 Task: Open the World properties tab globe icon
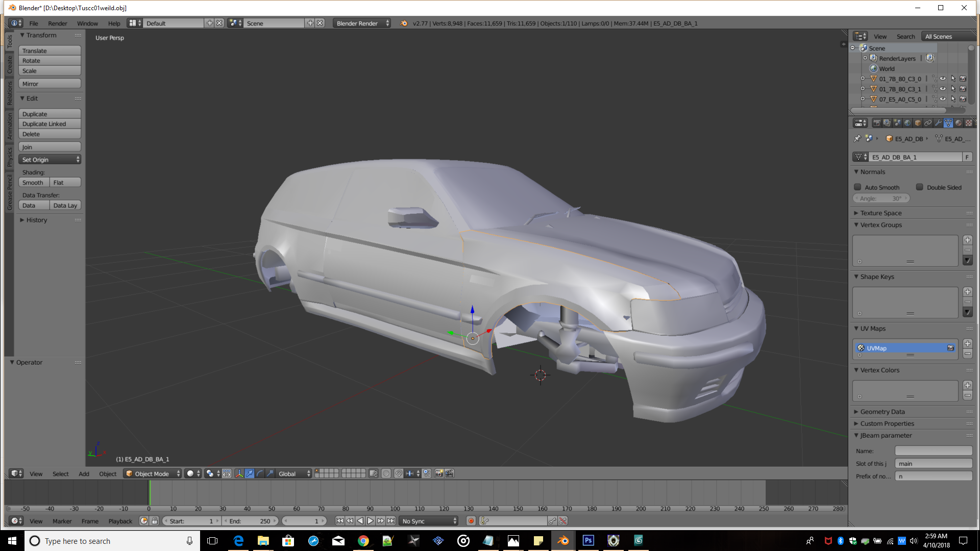pos(908,123)
